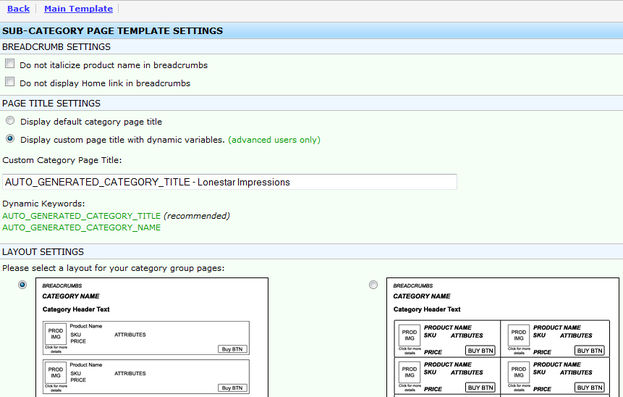Open the Main Template link
The height and width of the screenshot is (397, 623).
78,9
